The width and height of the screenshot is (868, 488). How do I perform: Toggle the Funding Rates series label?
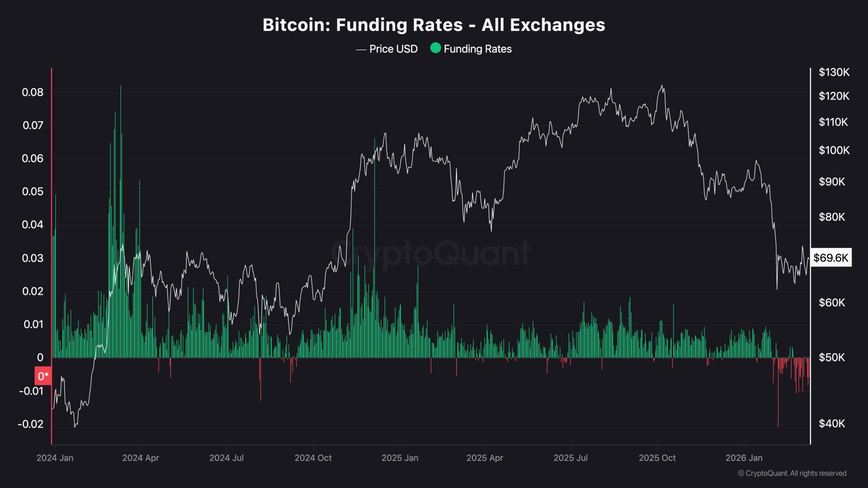477,49
